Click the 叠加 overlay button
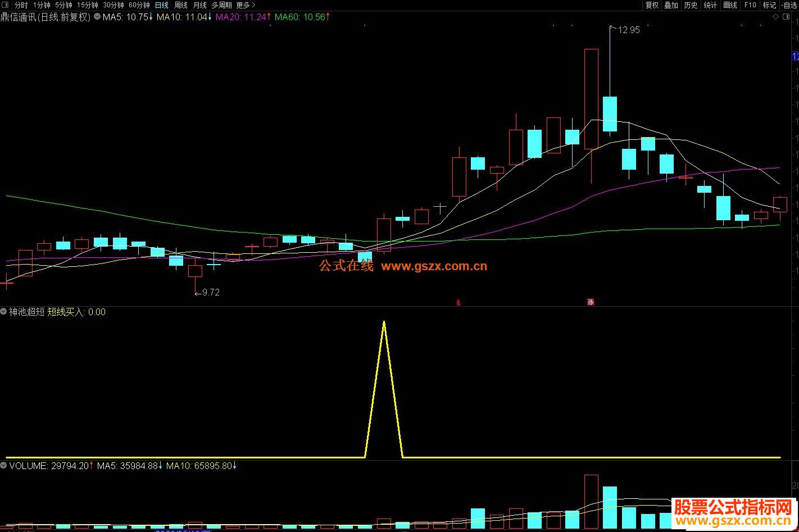The image size is (799, 532). 671,5
